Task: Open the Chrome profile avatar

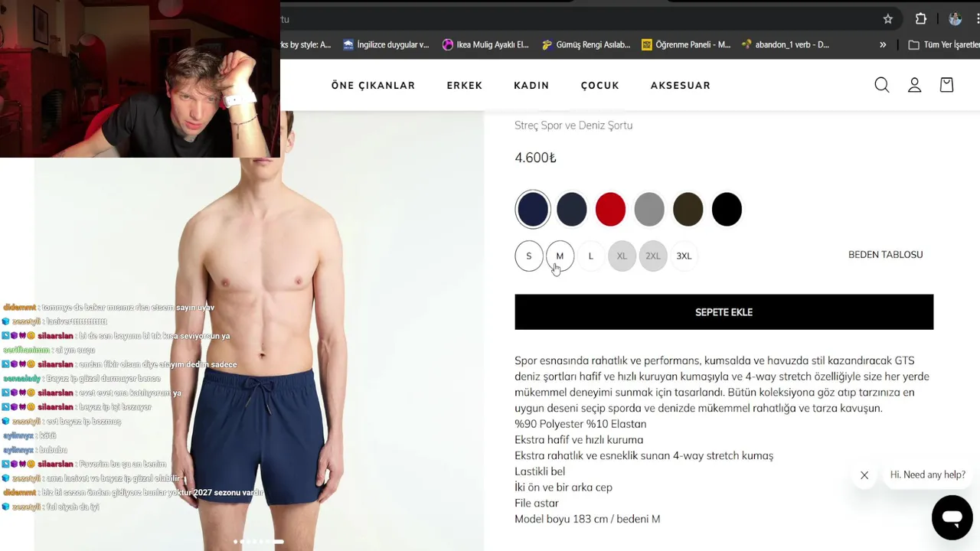Action: tap(955, 19)
